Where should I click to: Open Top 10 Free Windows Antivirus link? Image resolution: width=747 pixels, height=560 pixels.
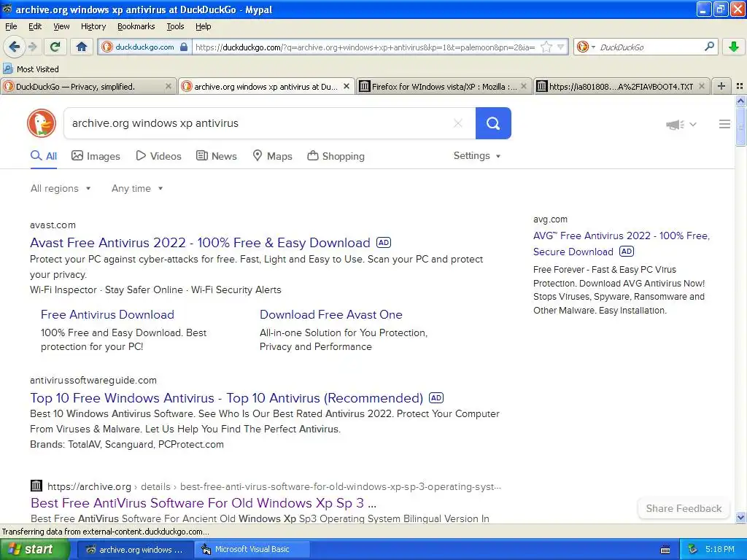pyautogui.click(x=226, y=397)
